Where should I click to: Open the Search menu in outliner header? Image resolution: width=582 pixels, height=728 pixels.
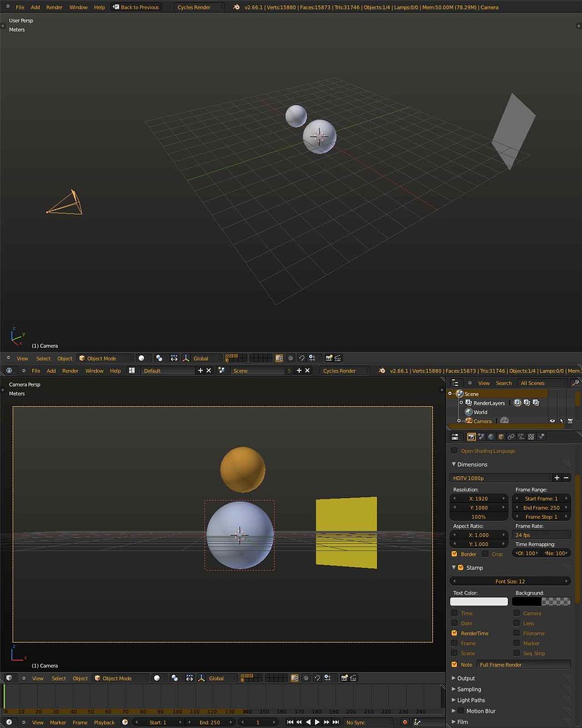tap(503, 383)
